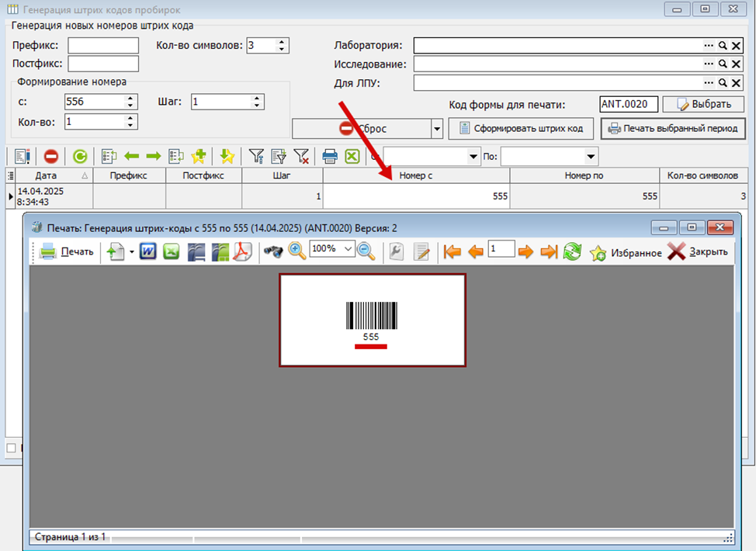
Task: Refresh the report preview
Action: 572,251
